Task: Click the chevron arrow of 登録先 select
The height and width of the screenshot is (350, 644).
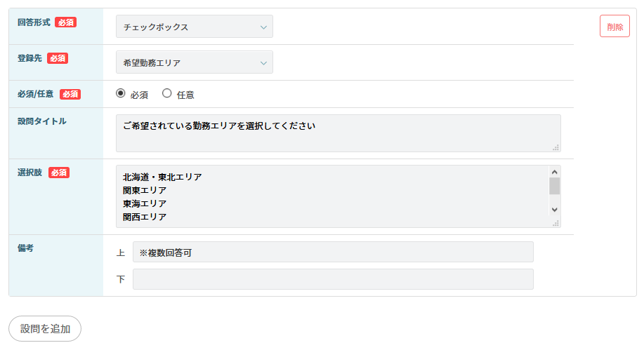Action: [263, 62]
